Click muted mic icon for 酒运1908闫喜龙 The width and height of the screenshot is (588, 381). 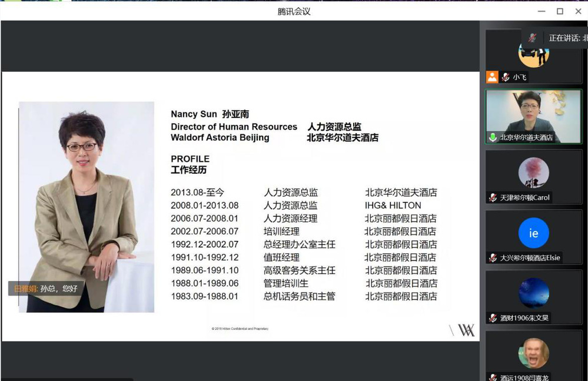(493, 377)
